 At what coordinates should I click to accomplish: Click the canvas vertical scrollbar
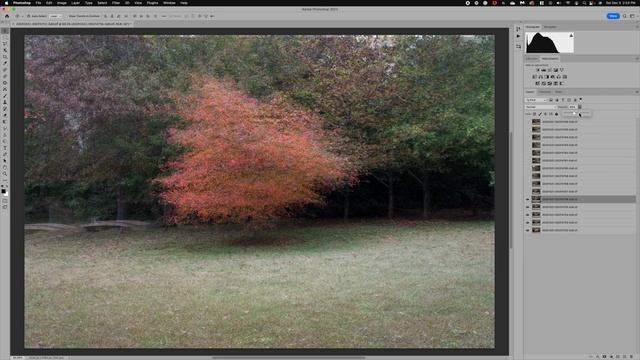coord(511,190)
